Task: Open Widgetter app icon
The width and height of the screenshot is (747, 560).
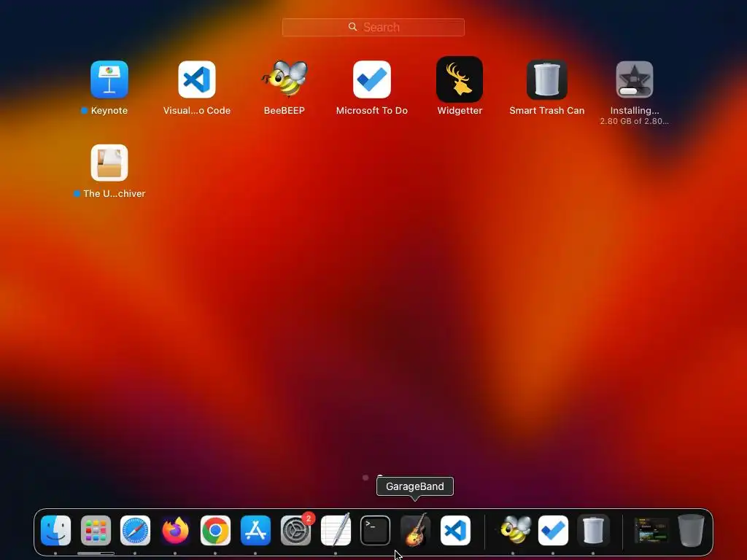Action: point(460,79)
